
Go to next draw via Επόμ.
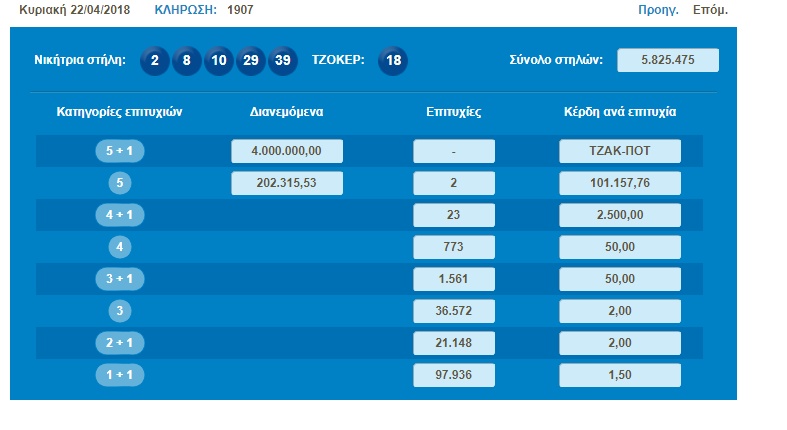[710, 10]
